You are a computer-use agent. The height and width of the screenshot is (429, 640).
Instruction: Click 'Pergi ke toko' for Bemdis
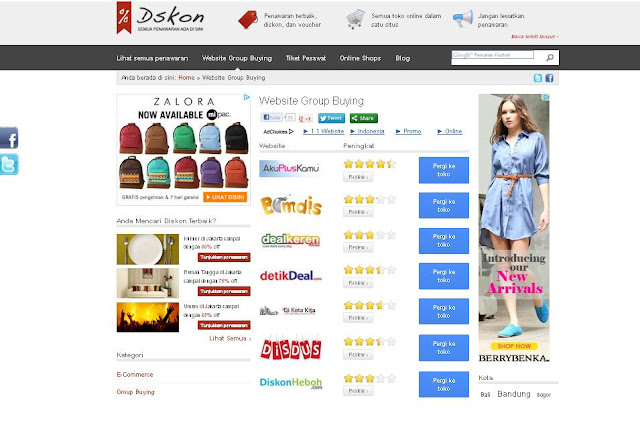444,205
